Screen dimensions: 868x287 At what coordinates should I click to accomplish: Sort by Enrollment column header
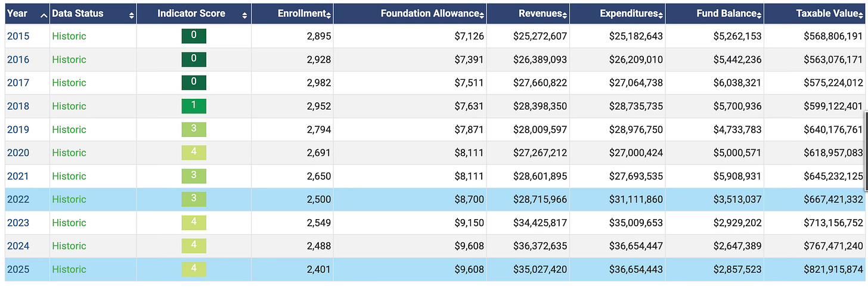click(x=292, y=13)
